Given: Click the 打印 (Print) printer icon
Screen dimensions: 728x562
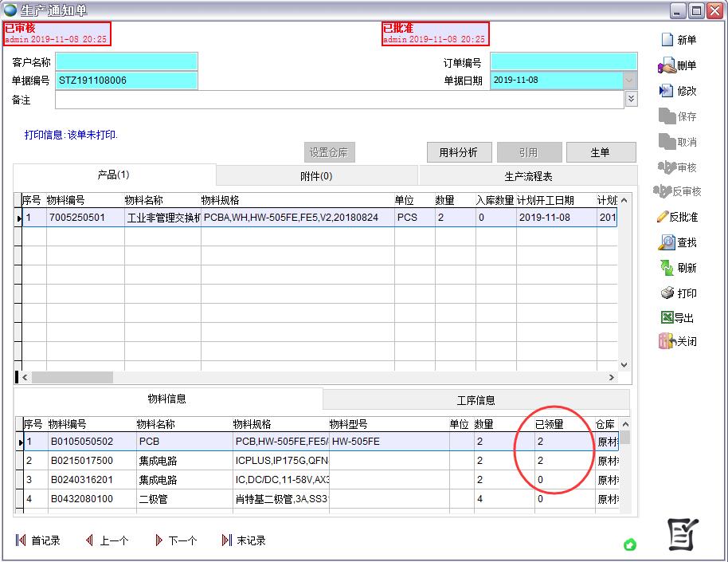Looking at the screenshot, I should (x=667, y=293).
